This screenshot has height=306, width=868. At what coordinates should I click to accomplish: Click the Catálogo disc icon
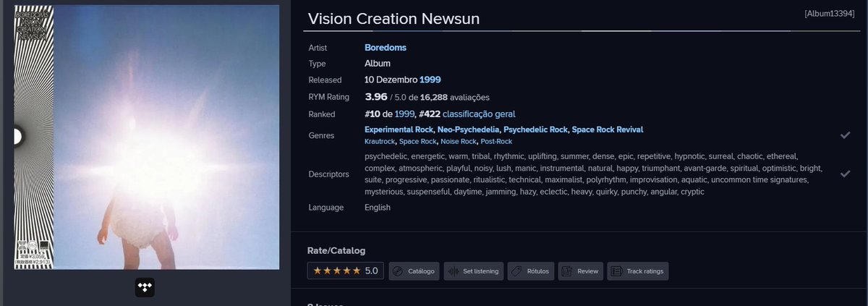pos(396,271)
